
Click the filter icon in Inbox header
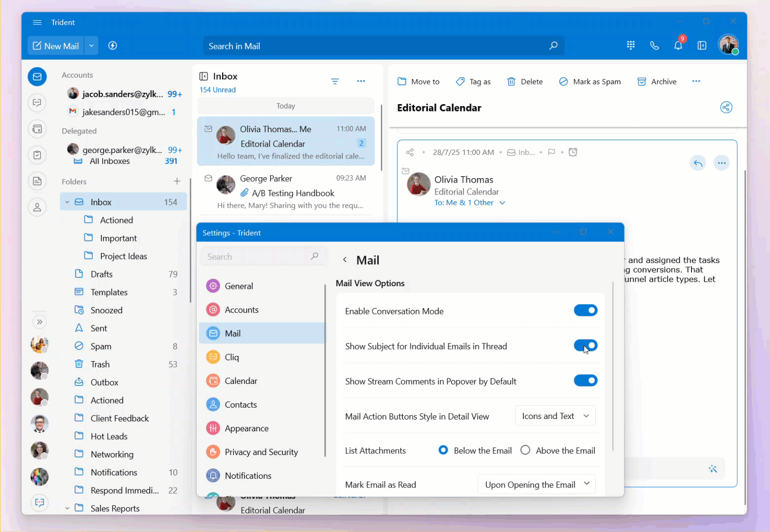click(335, 81)
